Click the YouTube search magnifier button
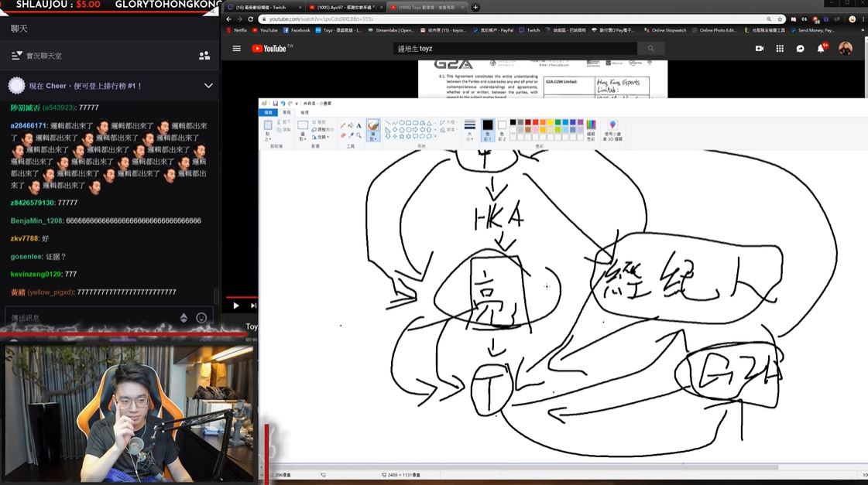 tap(651, 48)
